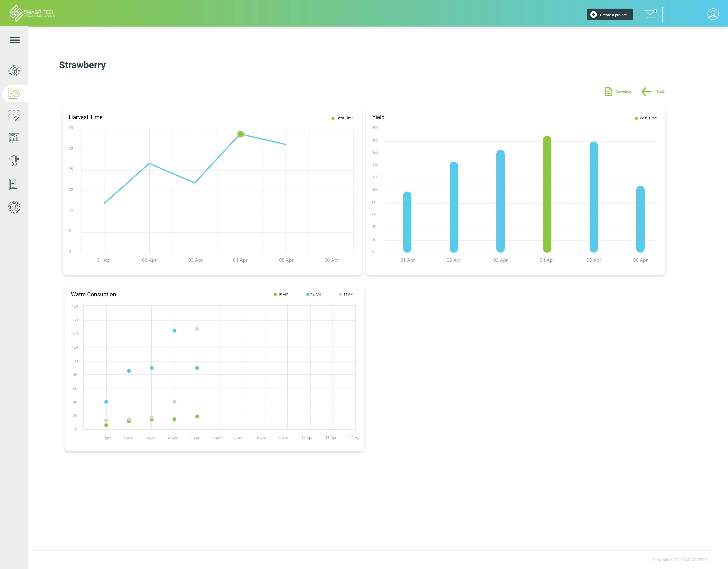Select the green Best Time point on 04 Apr

(241, 134)
